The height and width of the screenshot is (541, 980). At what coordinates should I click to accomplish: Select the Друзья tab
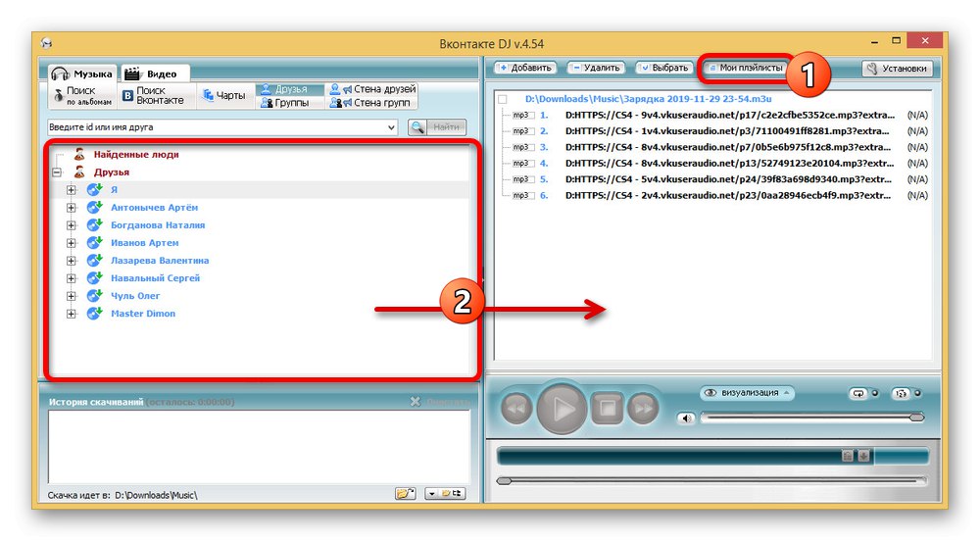click(291, 89)
